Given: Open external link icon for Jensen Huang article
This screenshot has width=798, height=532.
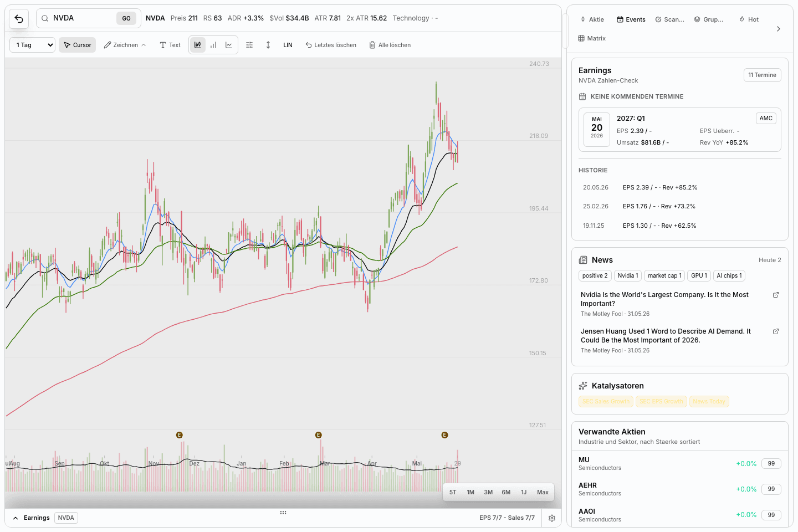Looking at the screenshot, I should tap(776, 331).
